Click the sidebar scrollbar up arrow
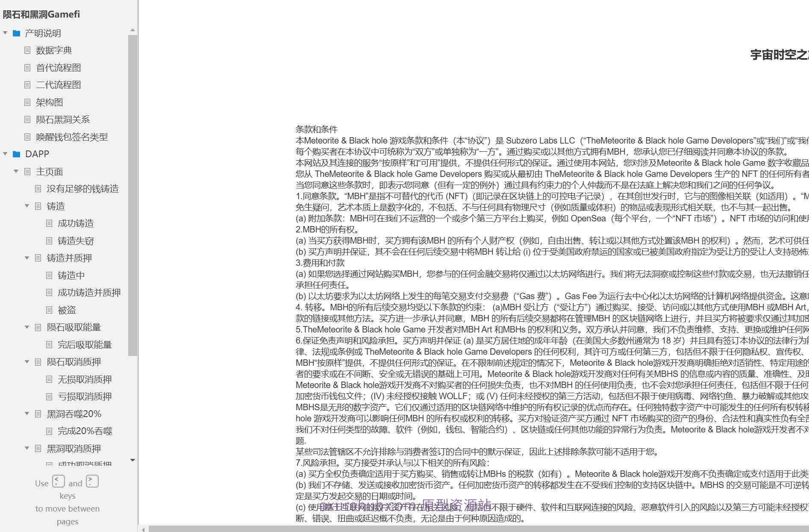The width and height of the screenshot is (809, 532). tap(132, 30)
